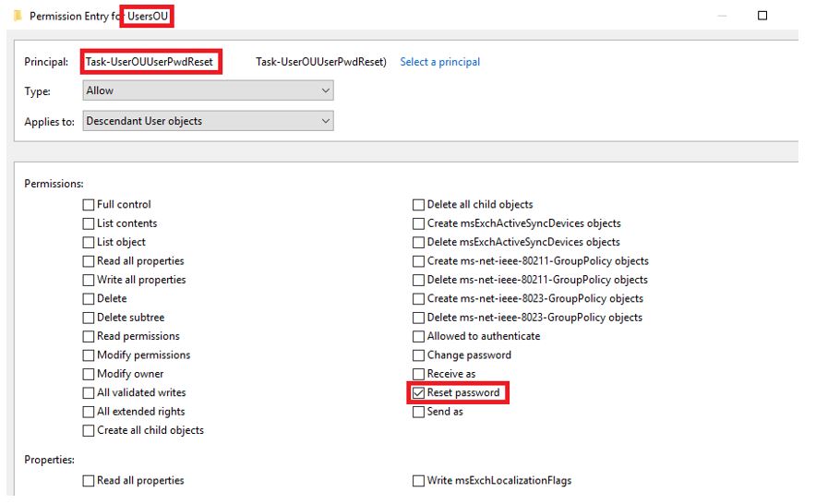Enable the List contents permission

pyautogui.click(x=89, y=223)
